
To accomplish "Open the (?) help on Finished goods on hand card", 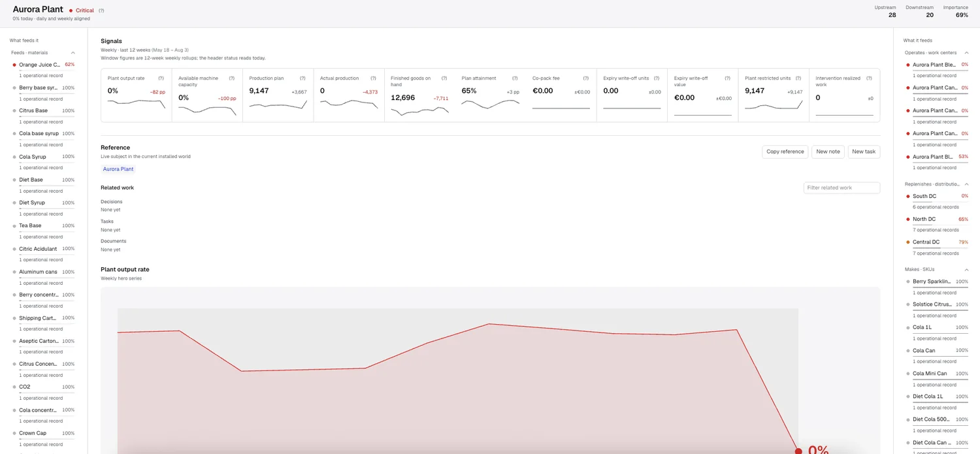I will point(444,78).
